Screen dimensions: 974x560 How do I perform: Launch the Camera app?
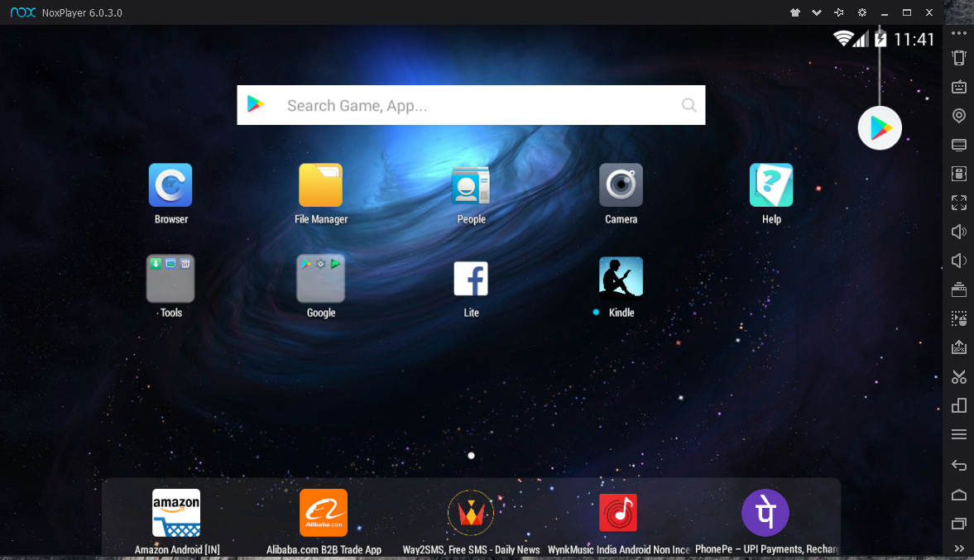point(621,185)
